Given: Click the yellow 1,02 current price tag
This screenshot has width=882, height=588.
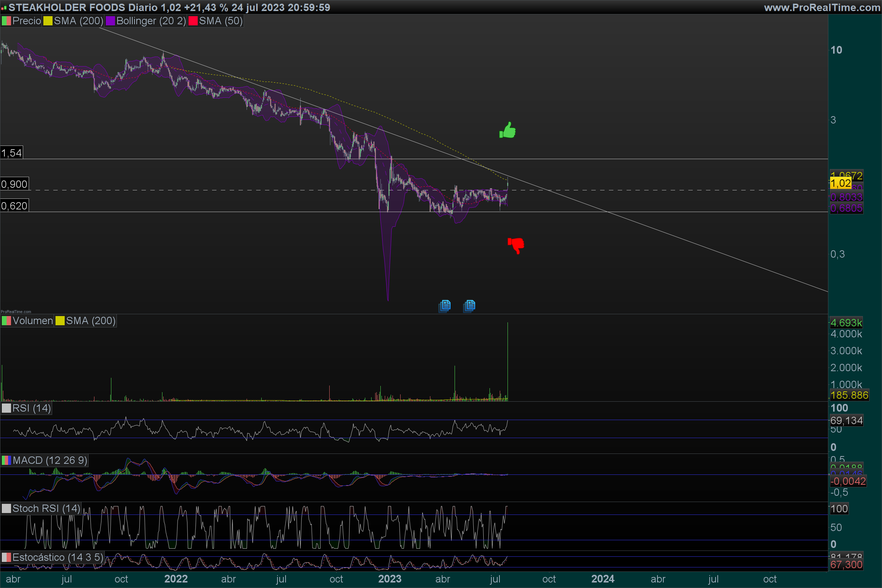Looking at the screenshot, I should (840, 183).
